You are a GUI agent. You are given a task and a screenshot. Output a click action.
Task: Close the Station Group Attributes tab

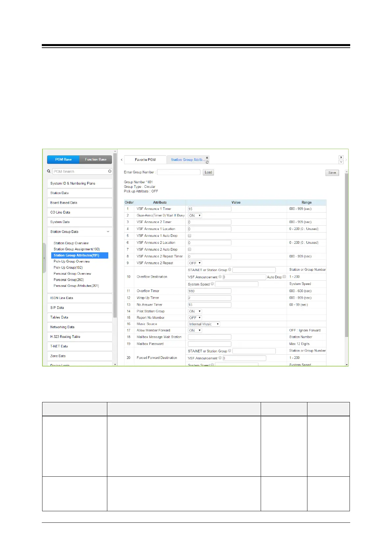click(x=207, y=158)
